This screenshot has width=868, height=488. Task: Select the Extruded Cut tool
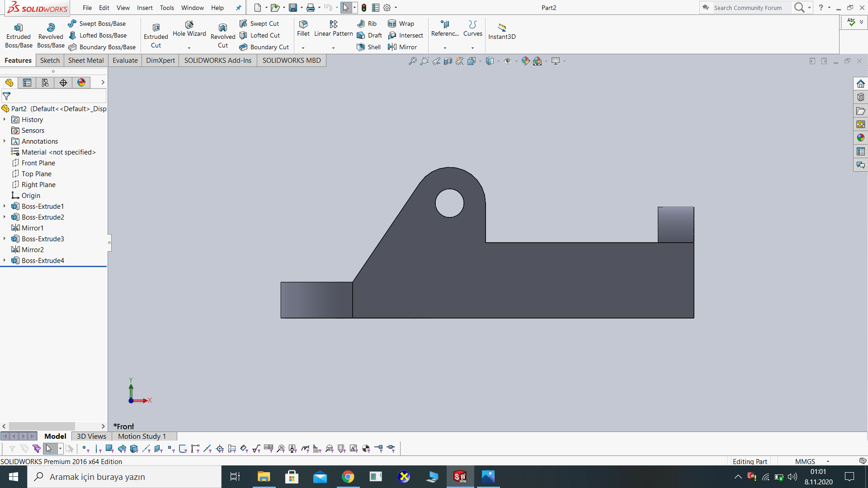coord(156,34)
